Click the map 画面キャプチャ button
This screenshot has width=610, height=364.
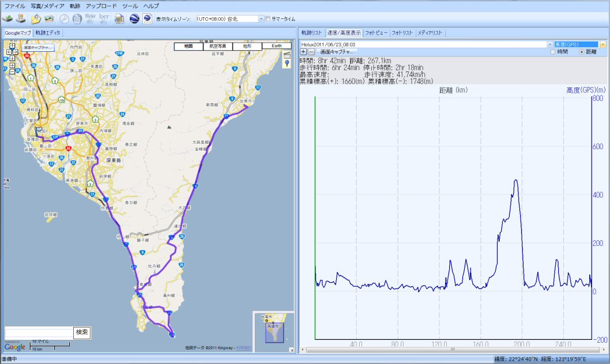click(x=37, y=47)
